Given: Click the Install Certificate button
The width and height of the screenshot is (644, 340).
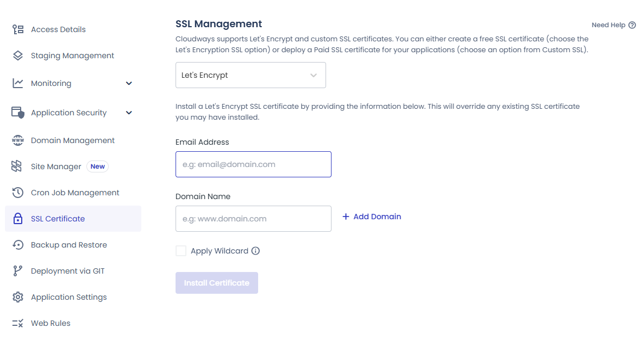Looking at the screenshot, I should pyautogui.click(x=217, y=283).
